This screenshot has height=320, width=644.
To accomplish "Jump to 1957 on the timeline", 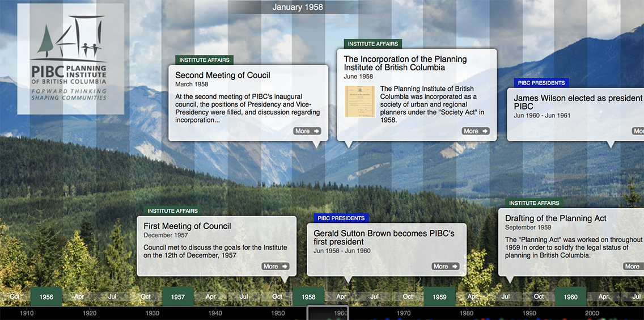I will point(178,297).
